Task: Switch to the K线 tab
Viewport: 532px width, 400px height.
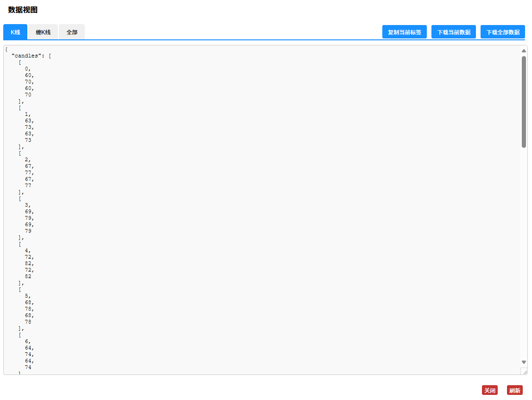Action: coord(15,32)
